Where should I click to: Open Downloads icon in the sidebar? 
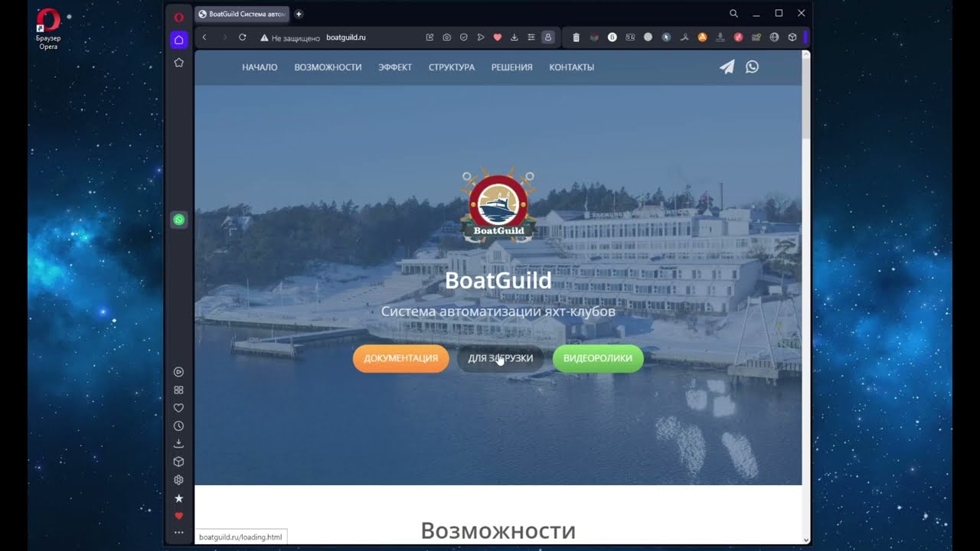coord(178,444)
